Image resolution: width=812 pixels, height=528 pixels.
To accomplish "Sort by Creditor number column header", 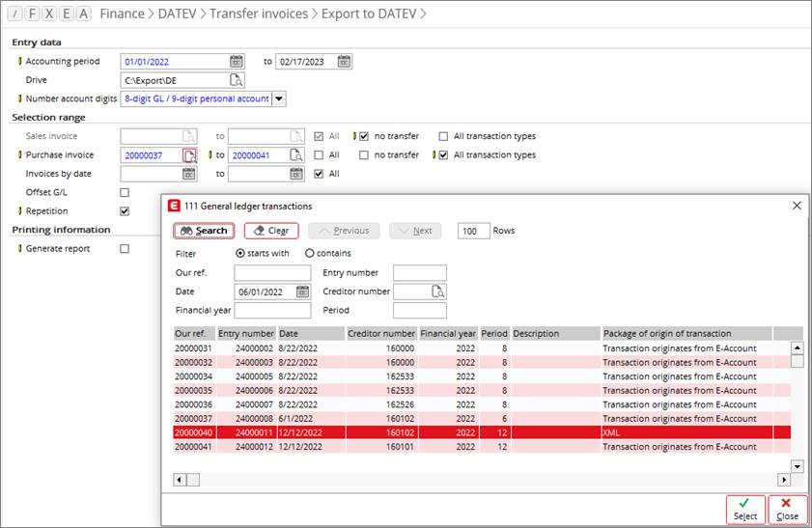I will click(x=381, y=334).
